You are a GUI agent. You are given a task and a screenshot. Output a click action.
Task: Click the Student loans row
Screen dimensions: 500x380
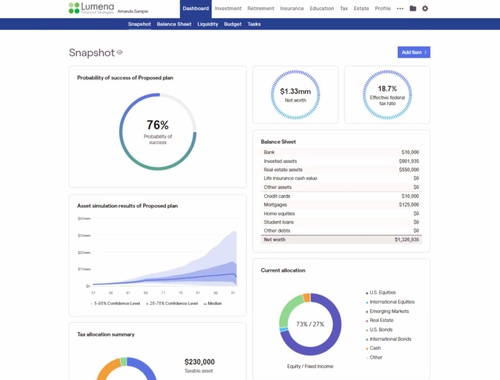tap(341, 222)
